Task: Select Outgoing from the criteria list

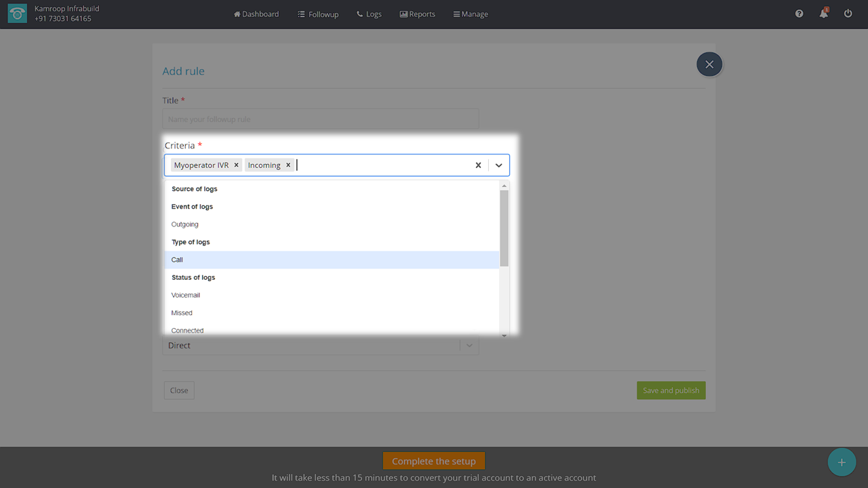Action: [x=185, y=224]
